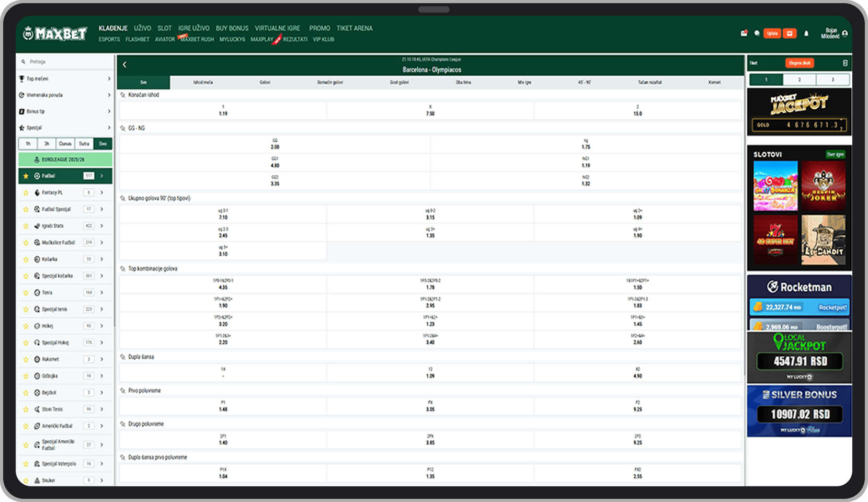This screenshot has width=868, height=502.
Task: Click the Uplata button
Action: (772, 33)
